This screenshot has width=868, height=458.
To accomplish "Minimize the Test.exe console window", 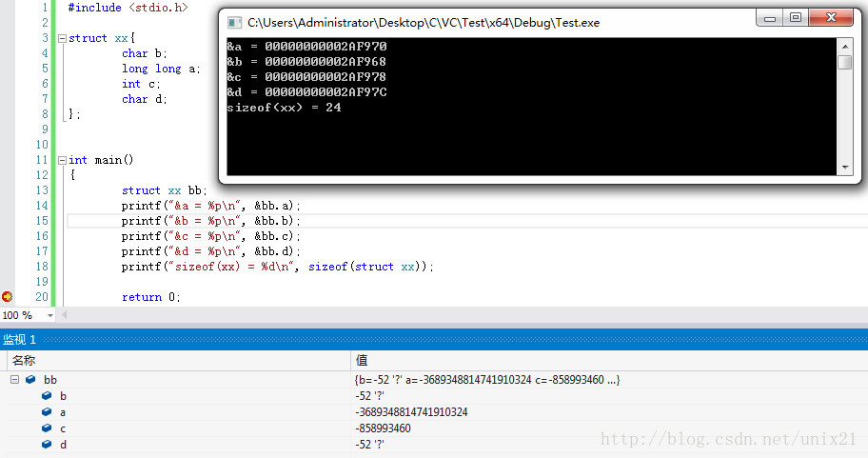I will [x=769, y=18].
